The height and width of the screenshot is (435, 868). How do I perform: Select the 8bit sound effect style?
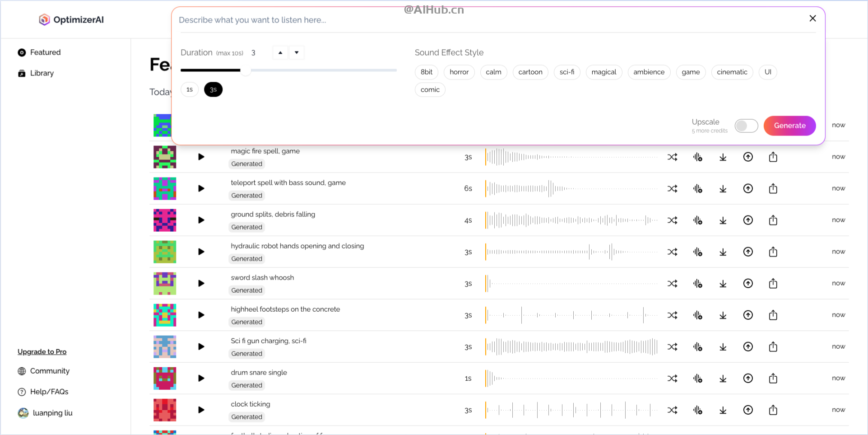tap(427, 72)
